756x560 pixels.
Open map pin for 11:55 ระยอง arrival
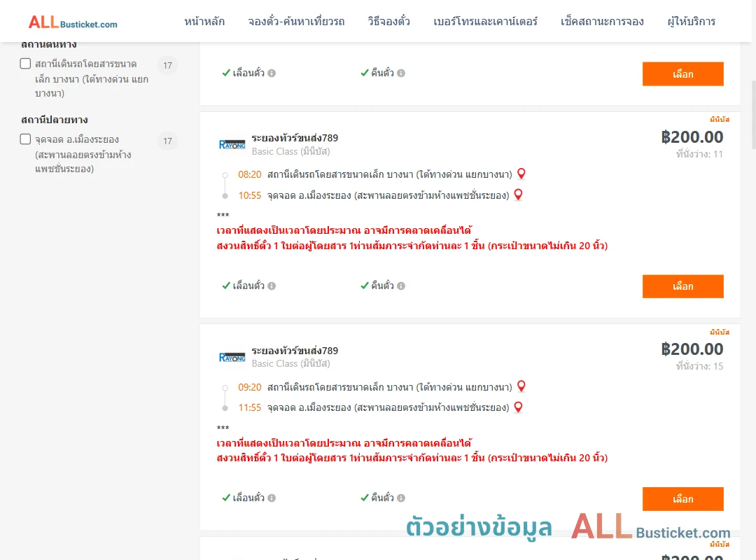tap(518, 407)
